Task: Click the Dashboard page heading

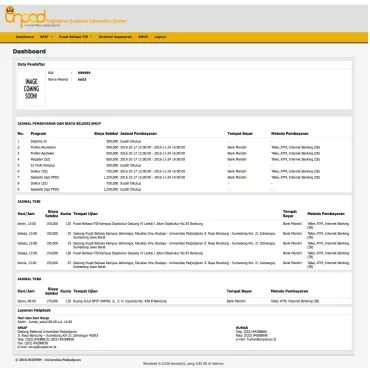Action: [x=29, y=51]
